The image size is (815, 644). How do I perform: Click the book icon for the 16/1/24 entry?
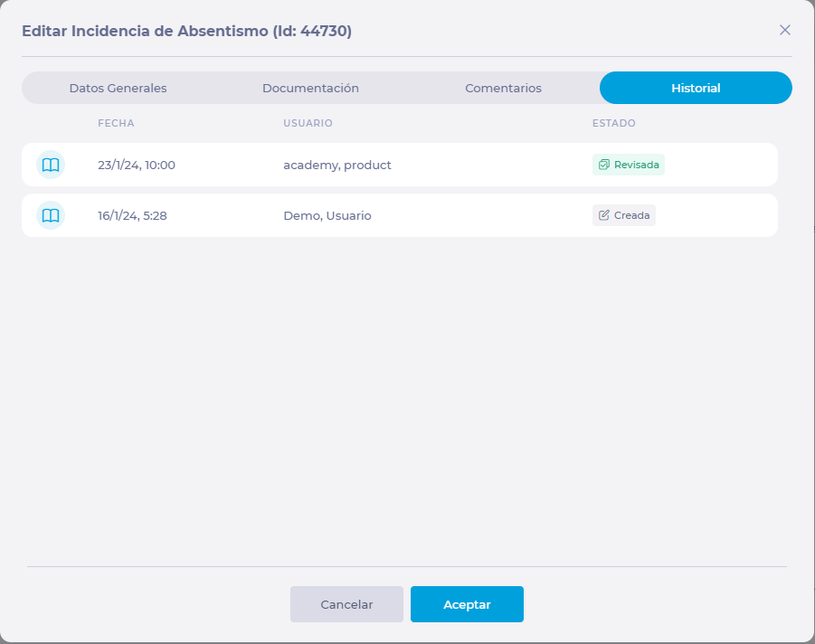(x=51, y=215)
